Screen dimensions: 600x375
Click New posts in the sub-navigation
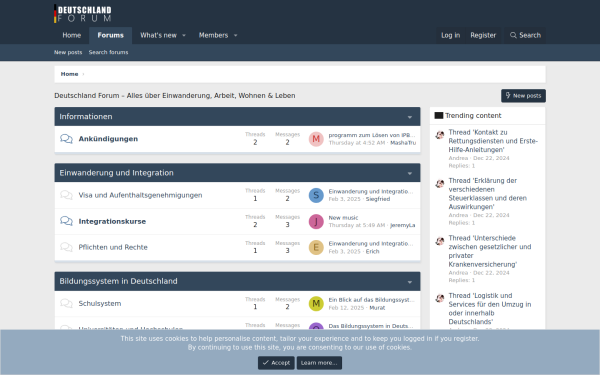68,52
